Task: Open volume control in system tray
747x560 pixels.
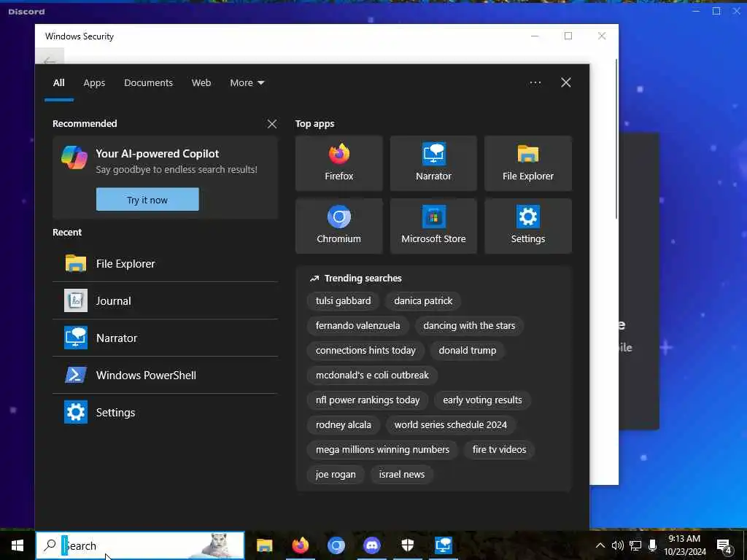Action: [617, 545]
